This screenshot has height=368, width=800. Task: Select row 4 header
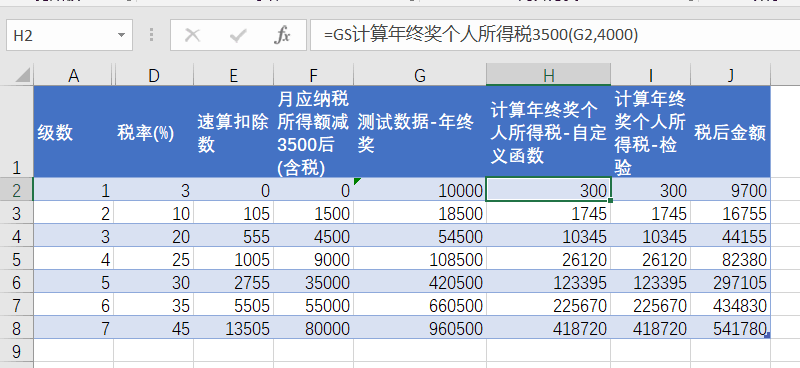[x=16, y=236]
